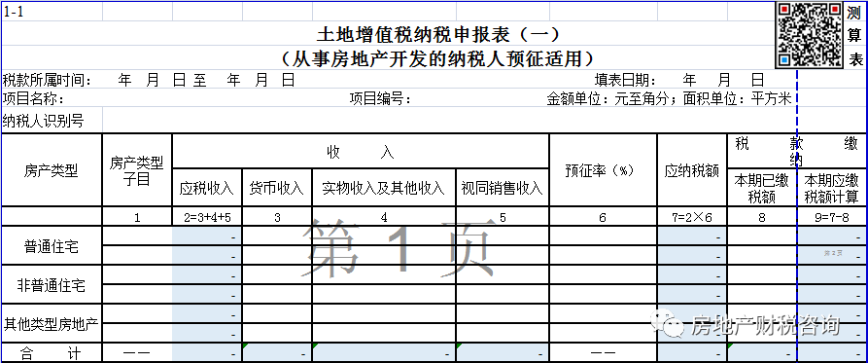Screen dimensions: 868x363
Task: Click the QR code image at top right
Action: [x=810, y=35]
